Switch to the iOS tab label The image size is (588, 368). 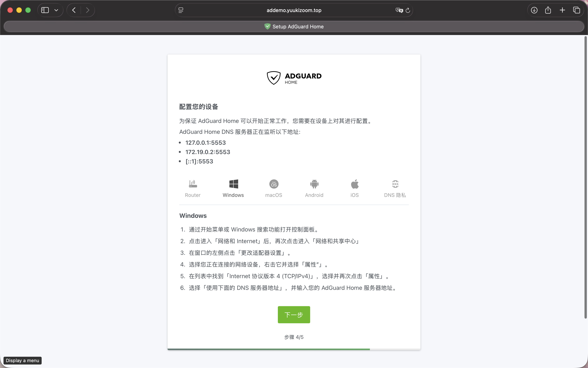[x=355, y=195]
